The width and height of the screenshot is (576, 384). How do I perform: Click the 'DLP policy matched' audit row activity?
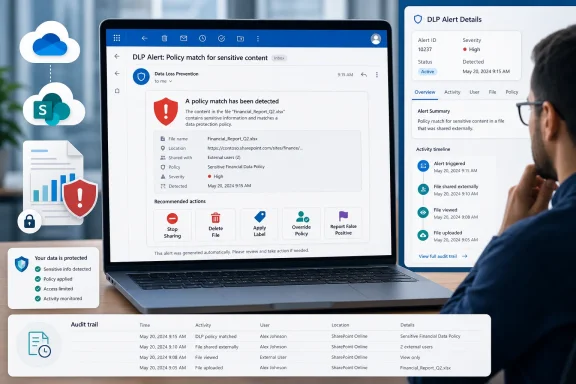point(216,337)
